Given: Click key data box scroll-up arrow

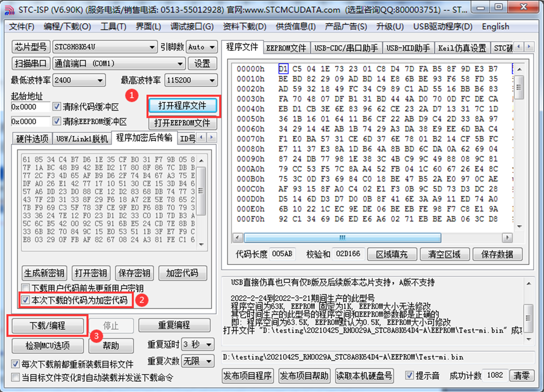Looking at the screenshot, I should tap(201, 160).
